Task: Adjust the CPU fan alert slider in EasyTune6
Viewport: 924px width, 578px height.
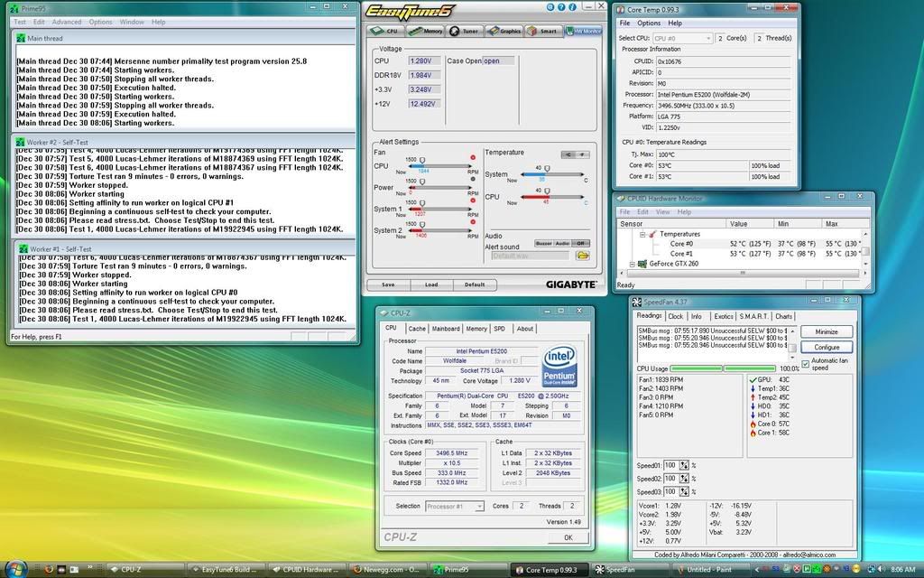Action: pyautogui.click(x=422, y=160)
